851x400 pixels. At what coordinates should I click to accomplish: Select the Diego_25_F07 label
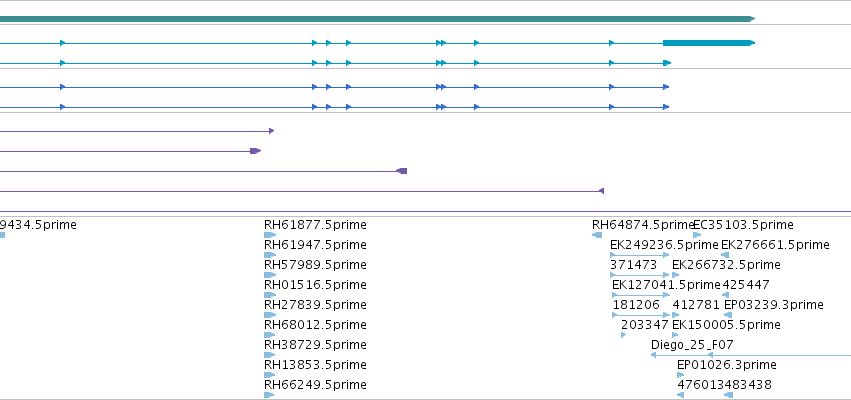pyautogui.click(x=692, y=345)
